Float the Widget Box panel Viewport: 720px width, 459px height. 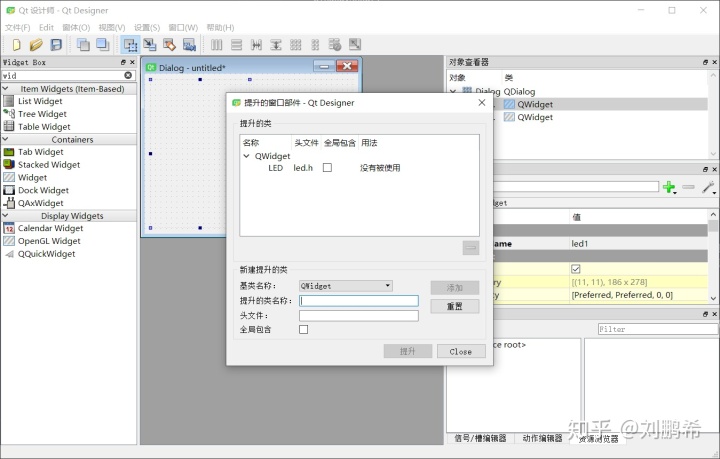point(123,62)
